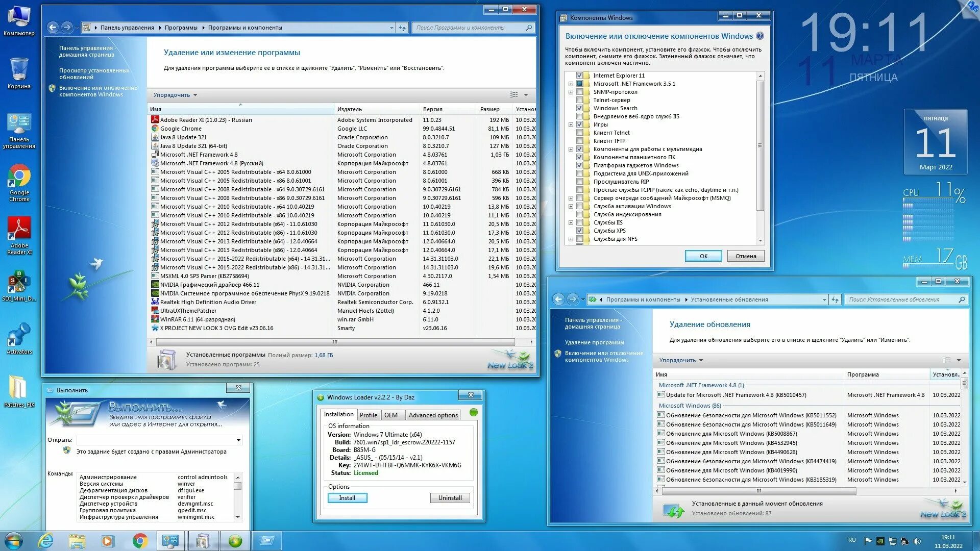This screenshot has height=551, width=980.
Task: Switch to Run dialog taskbar button
Action: pyautogui.click(x=267, y=541)
